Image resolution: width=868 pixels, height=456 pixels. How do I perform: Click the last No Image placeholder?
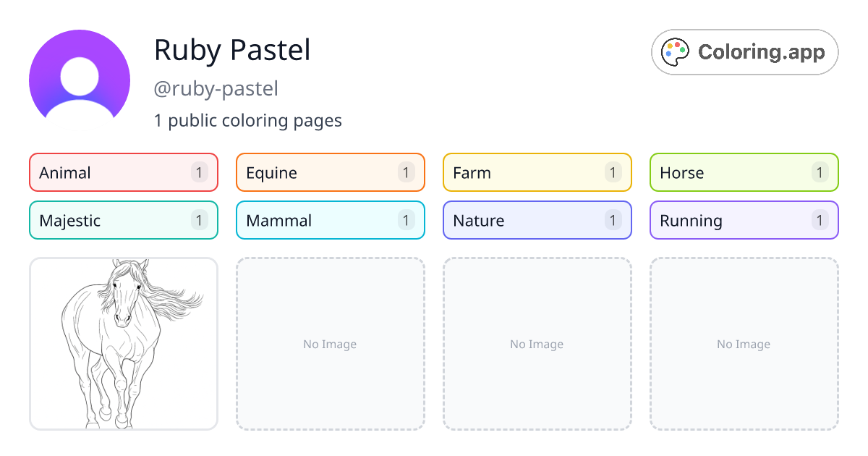pos(744,344)
